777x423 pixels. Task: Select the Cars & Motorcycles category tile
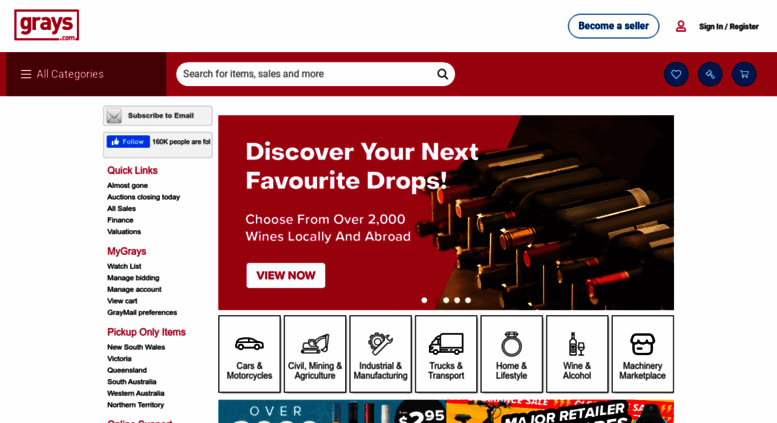[x=249, y=354]
